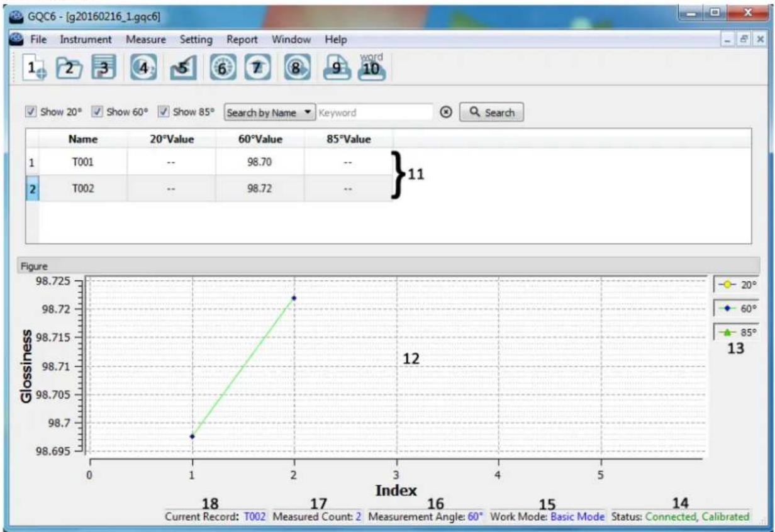
Task: Select the 98.72 value cell
Action: pyautogui.click(x=260, y=189)
